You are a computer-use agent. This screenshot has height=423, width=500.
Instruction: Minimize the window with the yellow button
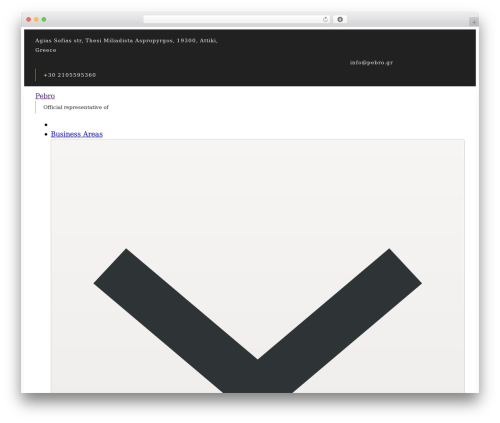pyautogui.click(x=36, y=19)
